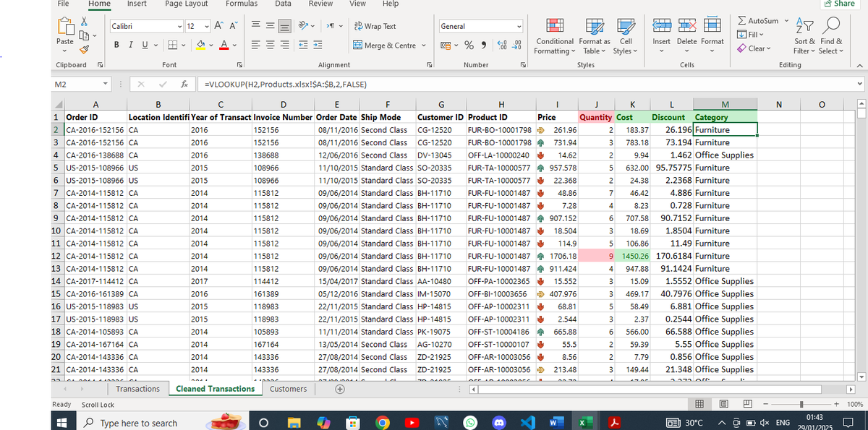Open Conditional Formatting menu

(556, 36)
